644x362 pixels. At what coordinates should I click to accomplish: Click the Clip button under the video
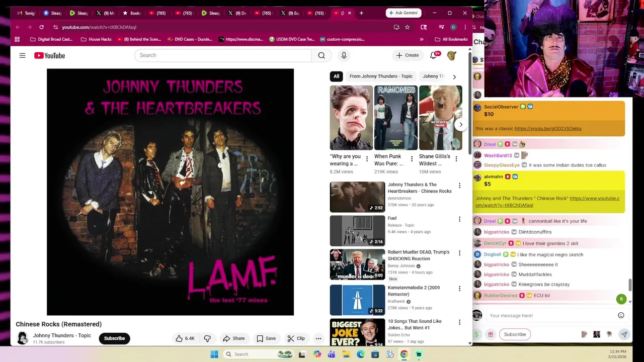pos(296,338)
